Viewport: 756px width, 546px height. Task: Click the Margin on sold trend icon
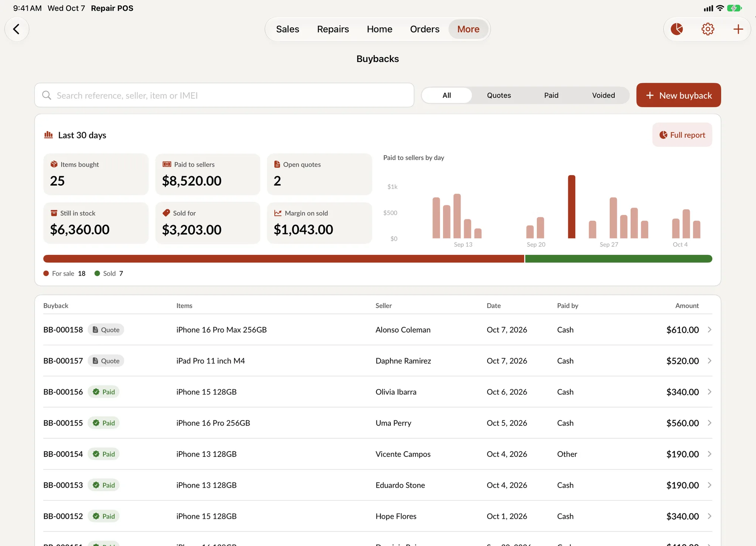pyautogui.click(x=278, y=213)
